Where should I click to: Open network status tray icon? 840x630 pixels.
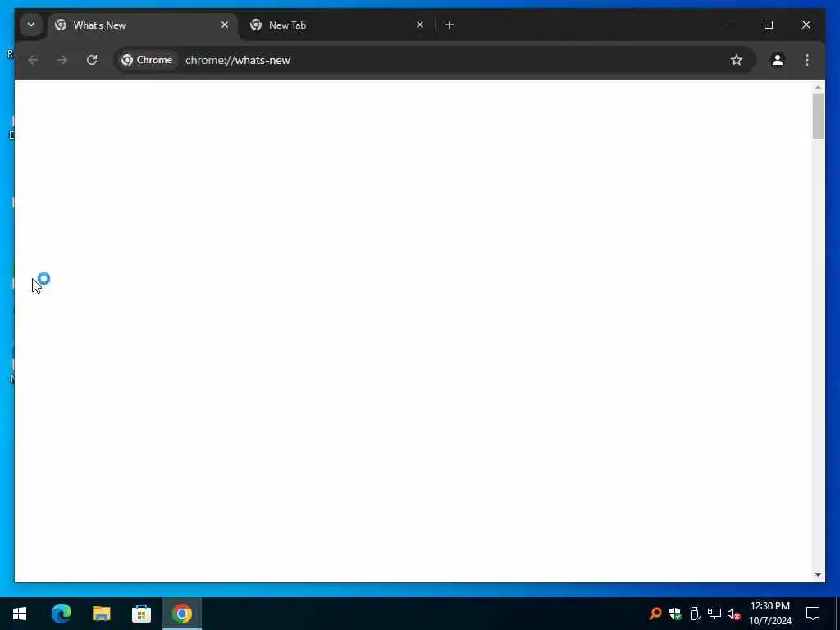click(x=714, y=614)
